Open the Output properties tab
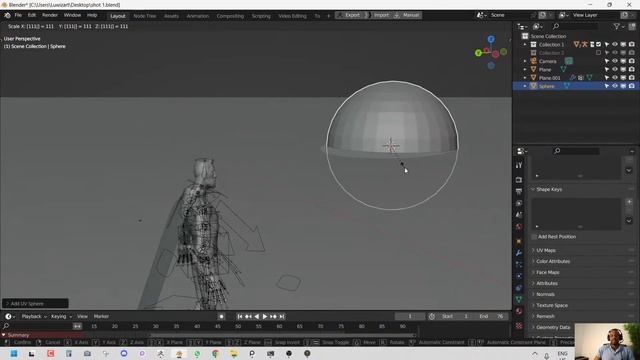This screenshot has width=640, height=360. point(519,191)
